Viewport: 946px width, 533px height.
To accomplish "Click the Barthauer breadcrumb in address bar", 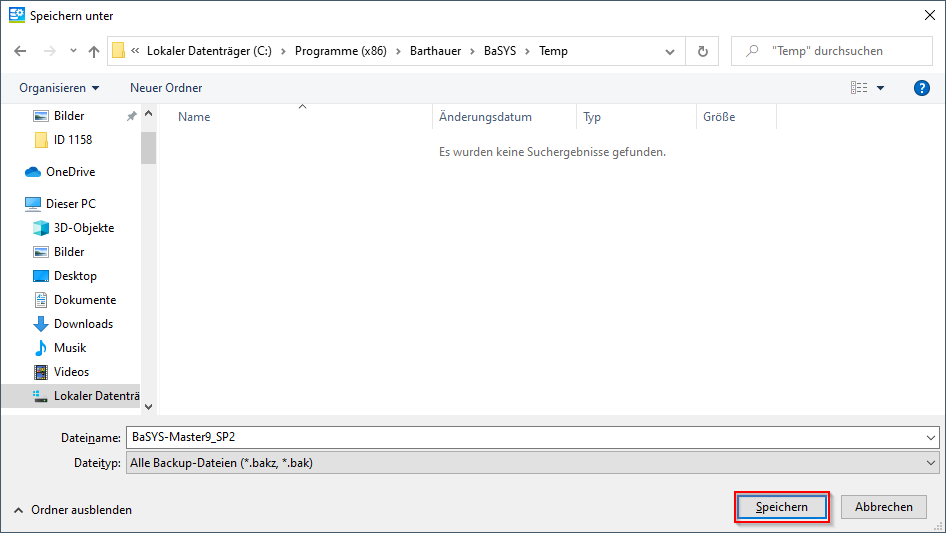I will 439,51.
